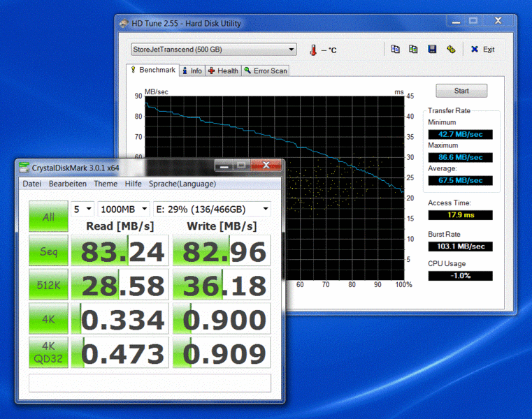Click Access Time 17.9 ms value
Image resolution: width=532 pixels, height=419 pixels.
point(461,215)
